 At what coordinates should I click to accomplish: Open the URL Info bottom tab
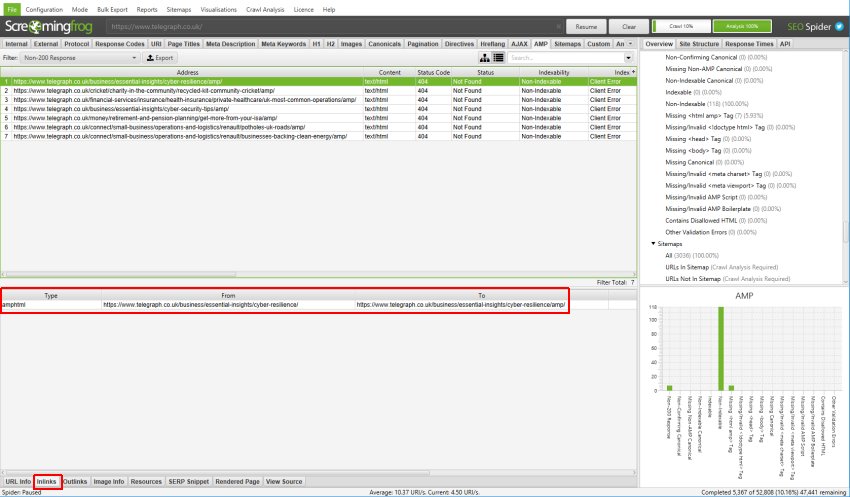(x=18, y=481)
